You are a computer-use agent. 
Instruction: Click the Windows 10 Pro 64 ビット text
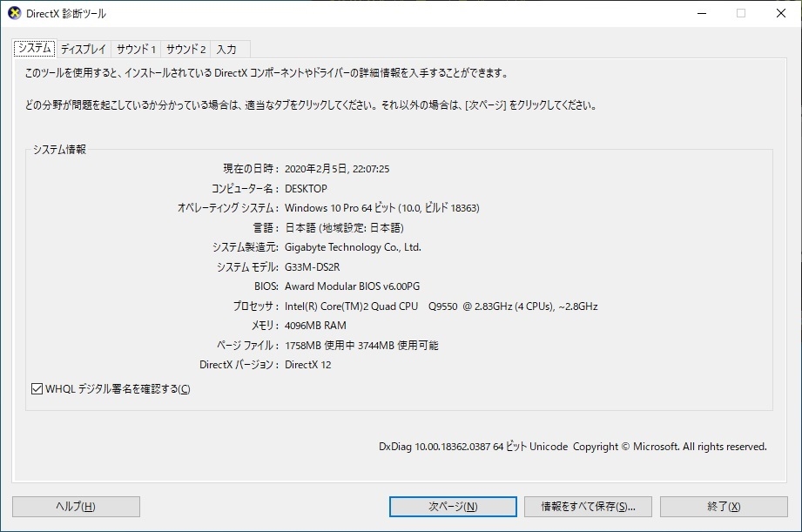pos(340,208)
